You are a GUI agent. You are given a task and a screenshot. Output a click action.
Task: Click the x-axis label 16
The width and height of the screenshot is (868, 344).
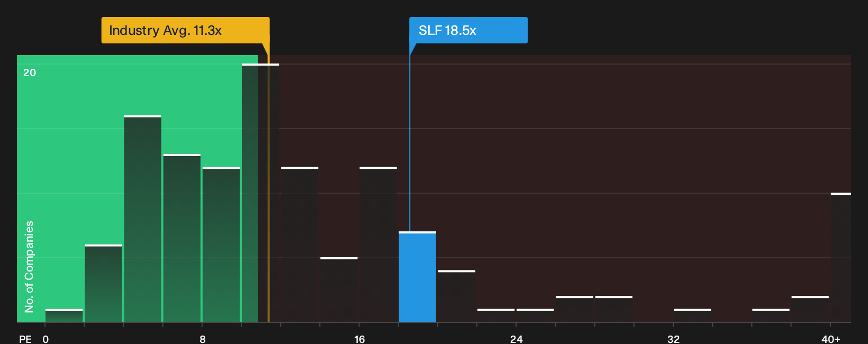[359, 339]
